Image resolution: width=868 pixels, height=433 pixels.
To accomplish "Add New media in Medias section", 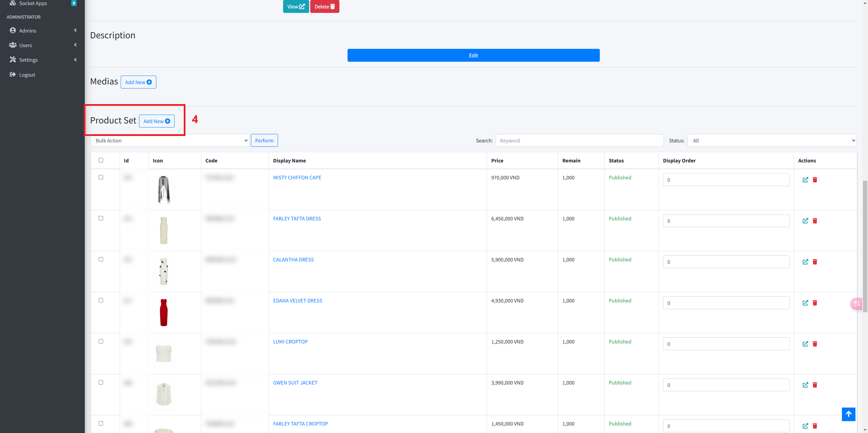I will pos(138,82).
